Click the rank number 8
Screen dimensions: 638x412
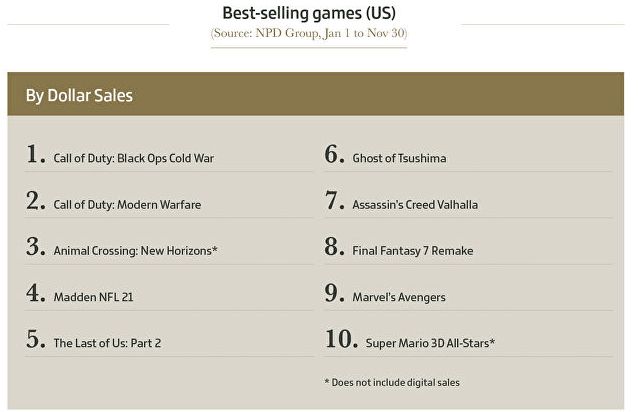point(334,247)
